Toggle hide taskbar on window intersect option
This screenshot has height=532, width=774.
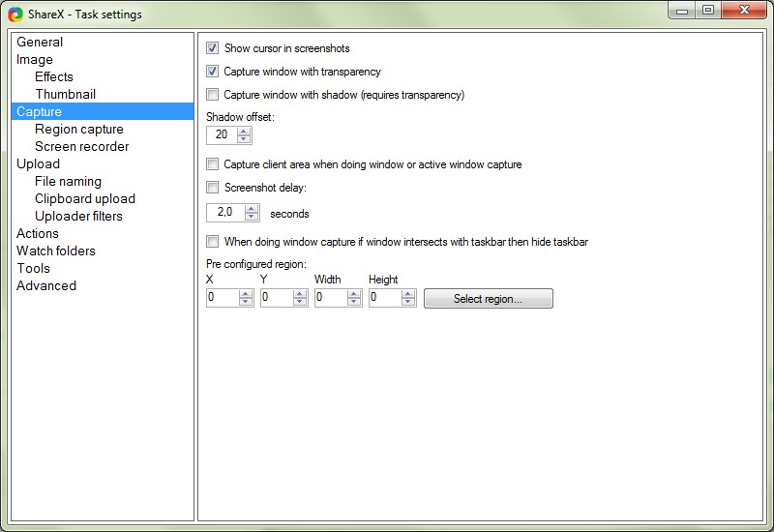[213, 242]
